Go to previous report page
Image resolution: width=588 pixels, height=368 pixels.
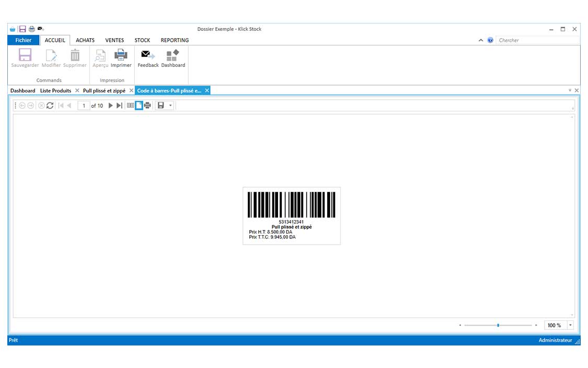69,106
